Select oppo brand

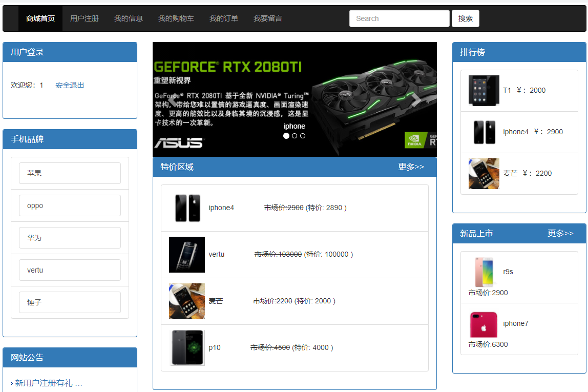[x=70, y=205]
